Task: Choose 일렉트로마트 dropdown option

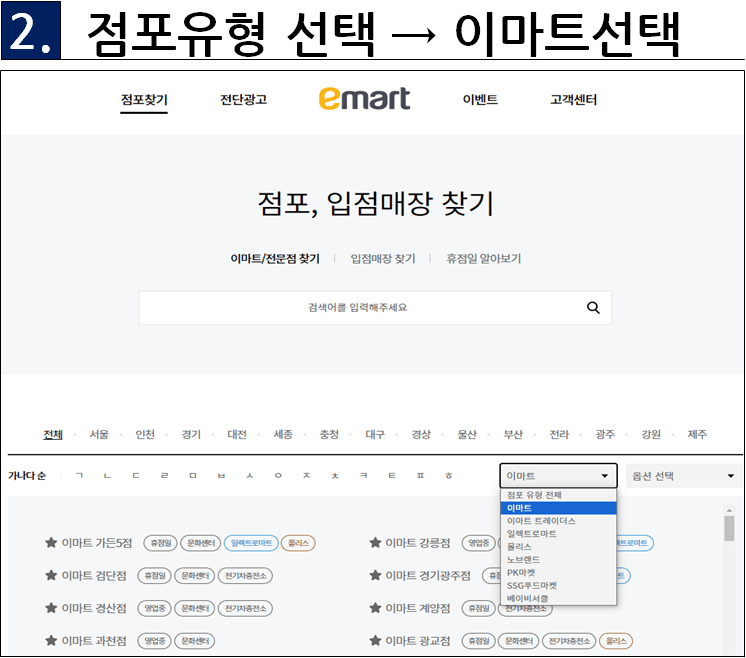Action: point(558,534)
